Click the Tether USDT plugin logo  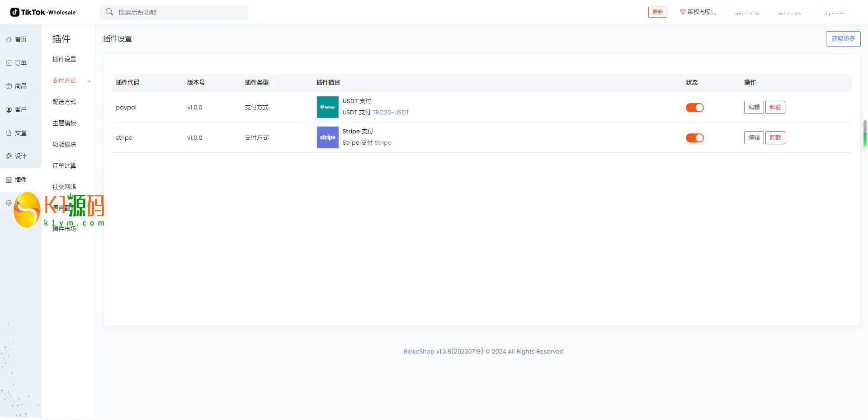(328, 107)
